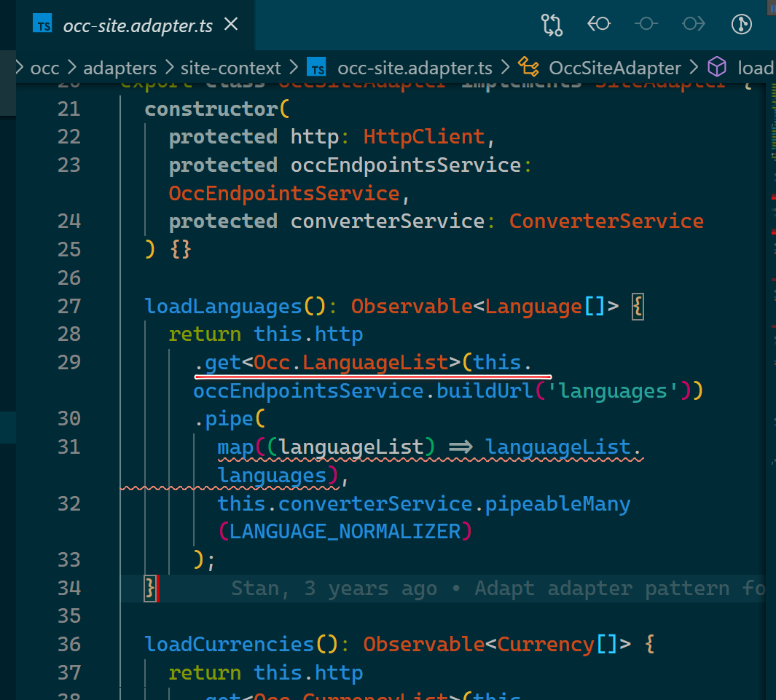Expand the adapters breadcrumb entry
Screen dimensions: 776x700
click(x=119, y=67)
